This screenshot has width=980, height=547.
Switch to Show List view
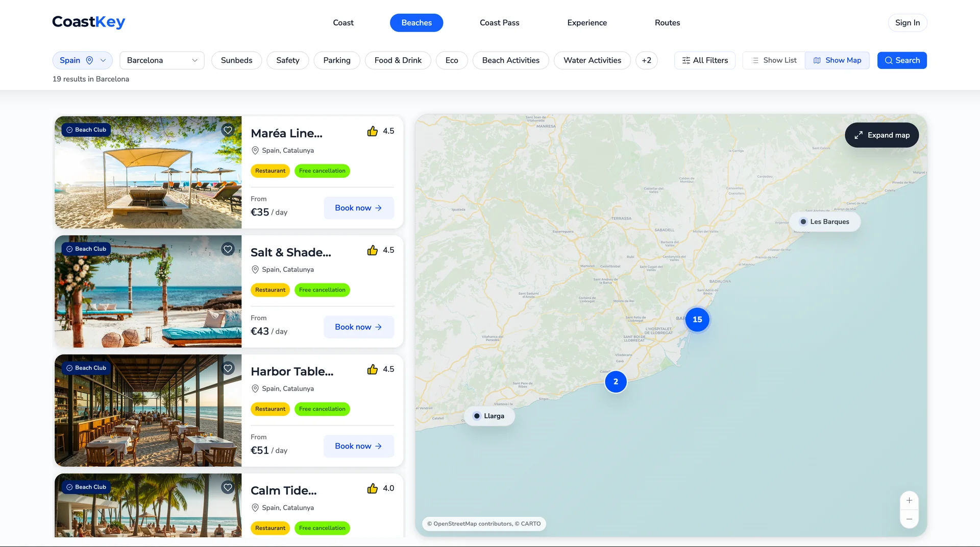point(774,60)
